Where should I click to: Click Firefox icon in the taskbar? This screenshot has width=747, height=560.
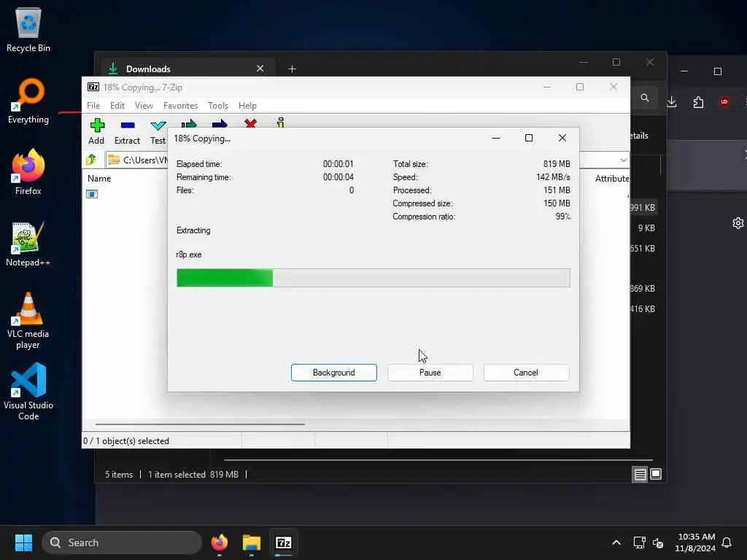(220, 542)
